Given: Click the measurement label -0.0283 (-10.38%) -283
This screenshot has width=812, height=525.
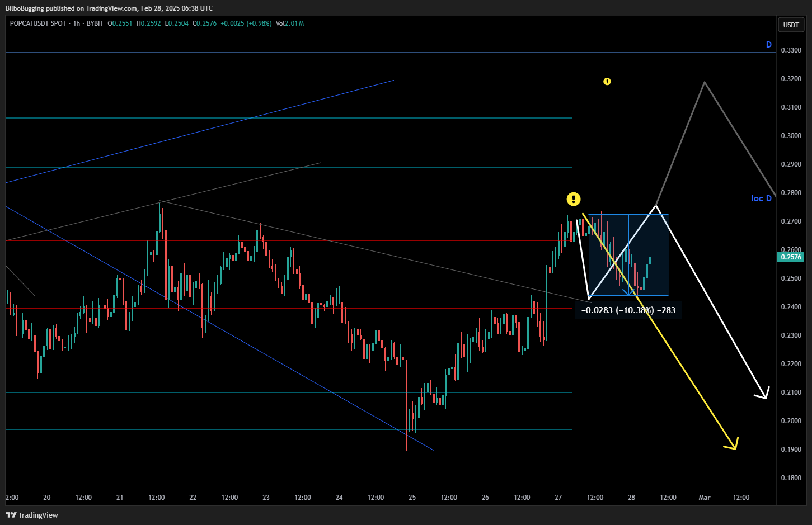Looking at the screenshot, I should coord(628,310).
